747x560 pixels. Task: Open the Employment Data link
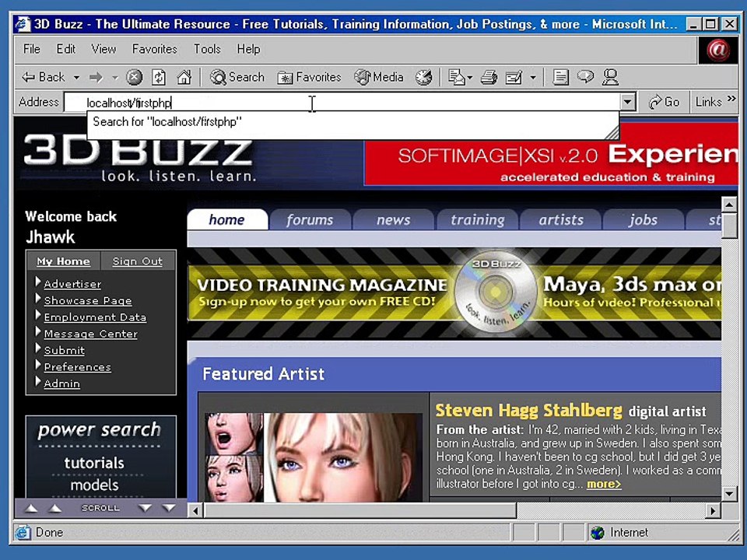point(95,317)
